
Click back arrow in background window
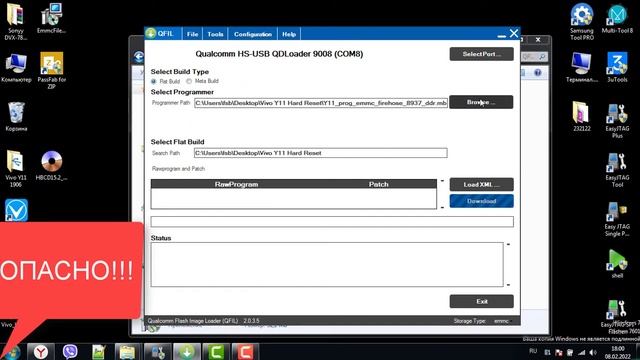[139, 57]
